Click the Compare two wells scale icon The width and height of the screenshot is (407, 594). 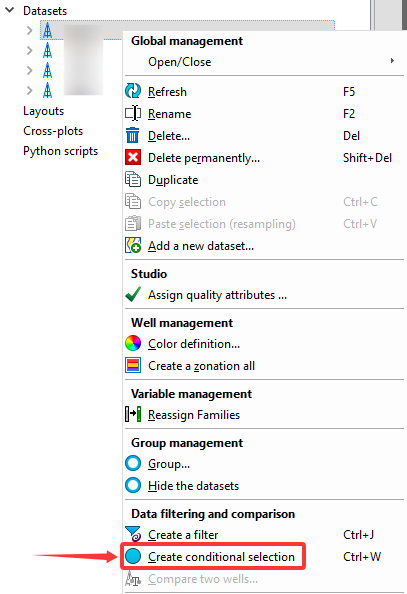click(133, 578)
